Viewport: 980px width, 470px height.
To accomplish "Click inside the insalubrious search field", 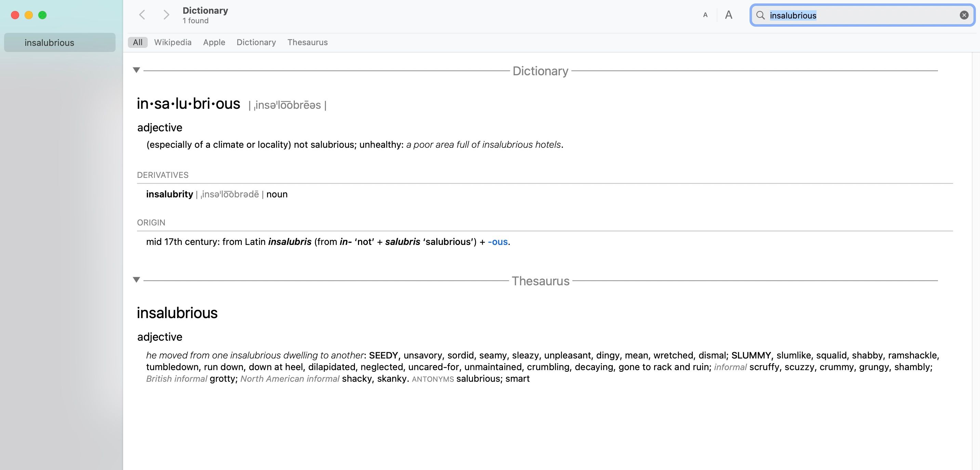I will pyautogui.click(x=862, y=15).
